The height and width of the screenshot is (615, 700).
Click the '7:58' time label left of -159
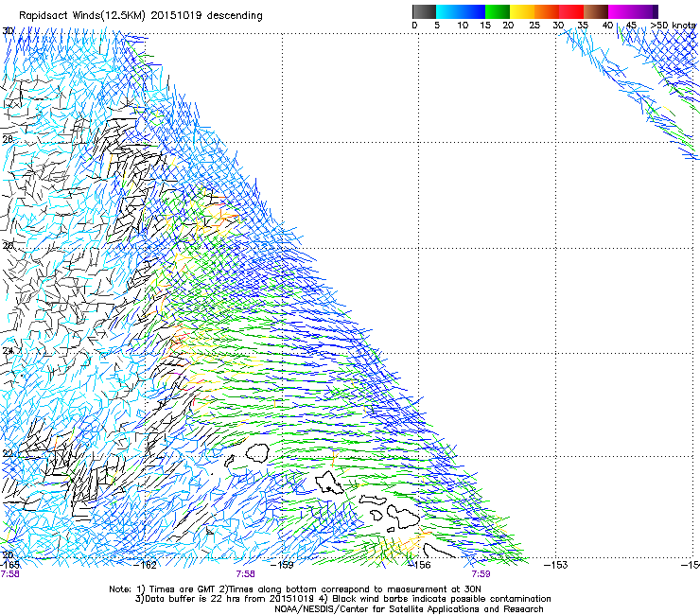point(246,574)
